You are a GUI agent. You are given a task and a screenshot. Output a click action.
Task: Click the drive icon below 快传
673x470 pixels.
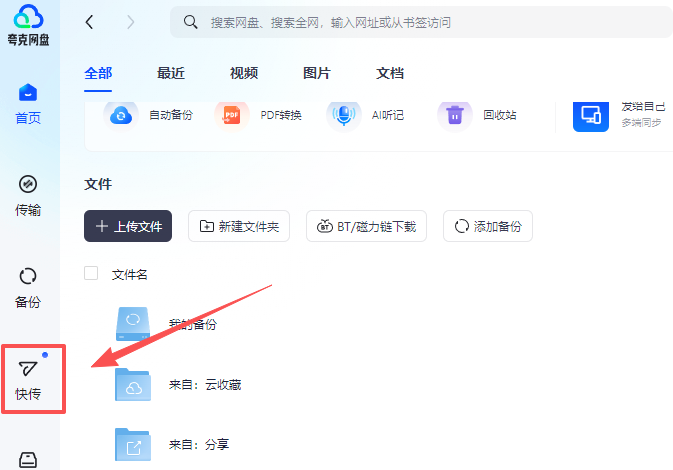[28, 460]
